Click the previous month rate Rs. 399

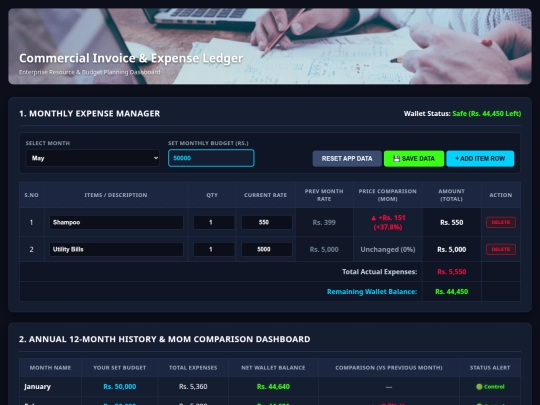[x=324, y=222]
